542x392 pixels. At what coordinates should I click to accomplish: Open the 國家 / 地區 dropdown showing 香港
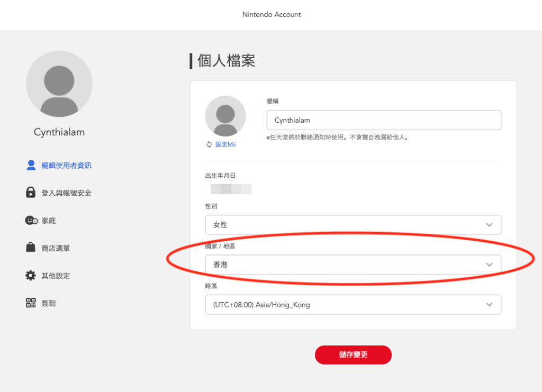(353, 265)
